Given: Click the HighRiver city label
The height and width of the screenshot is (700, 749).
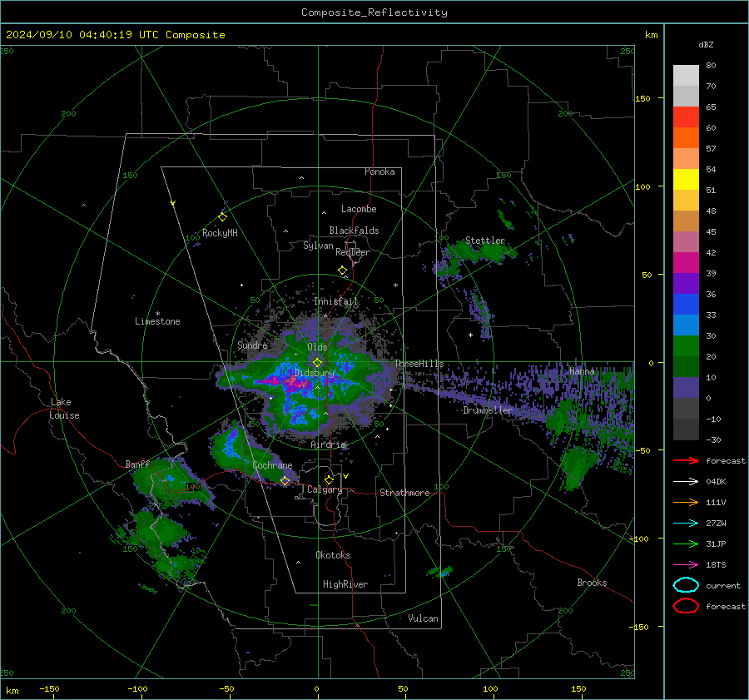Looking at the screenshot, I should point(345,584).
